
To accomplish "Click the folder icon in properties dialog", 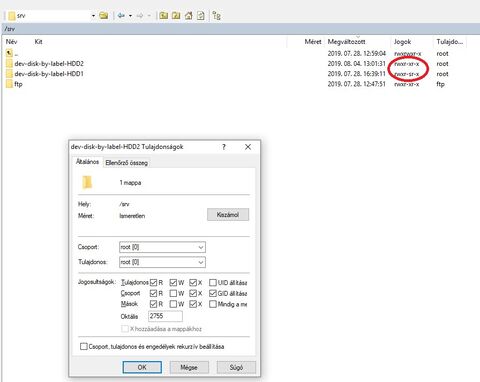I will click(87, 182).
